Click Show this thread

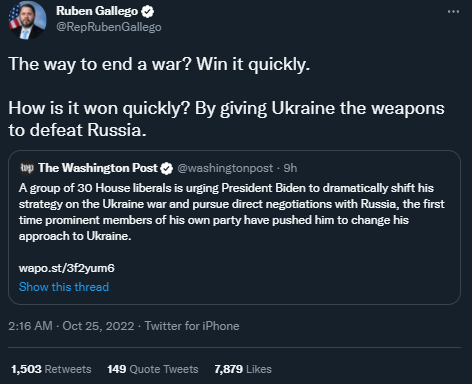pos(64,287)
